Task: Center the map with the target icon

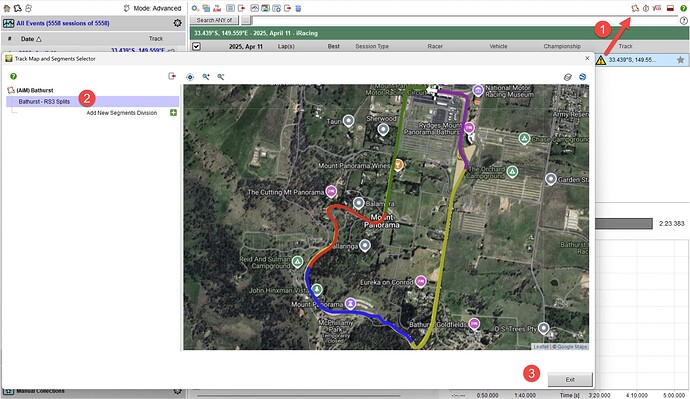Action: click(x=190, y=77)
